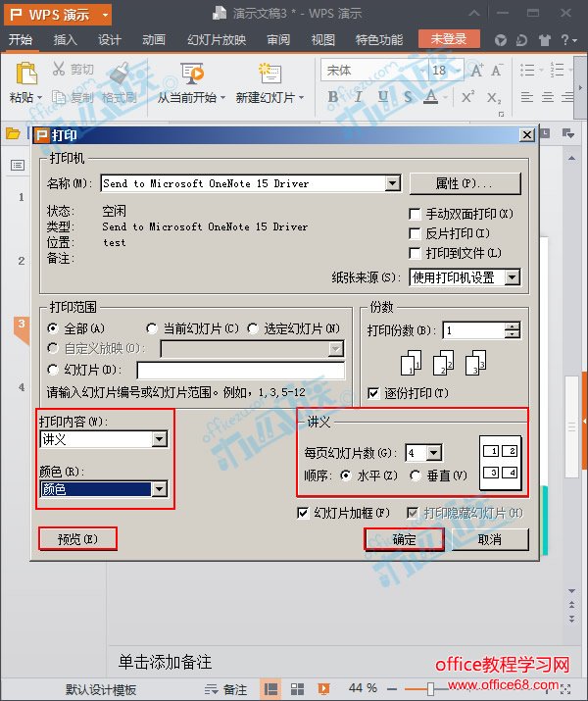Click the Cut scissors icon
The height and width of the screenshot is (701, 588).
coord(59,69)
